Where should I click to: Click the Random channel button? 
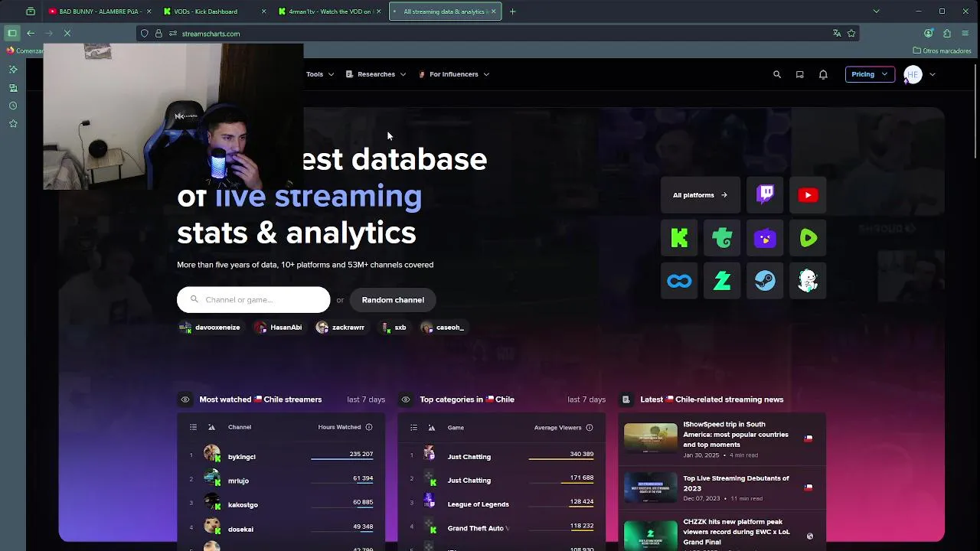(x=393, y=300)
